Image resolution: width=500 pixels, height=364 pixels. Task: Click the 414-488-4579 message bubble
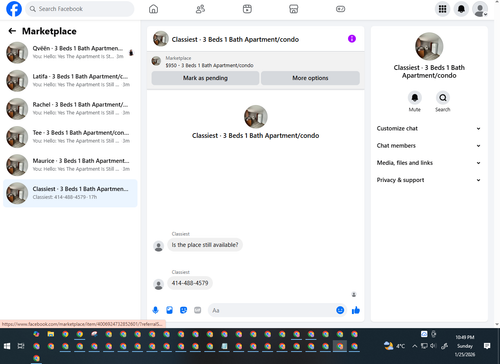pos(190,283)
